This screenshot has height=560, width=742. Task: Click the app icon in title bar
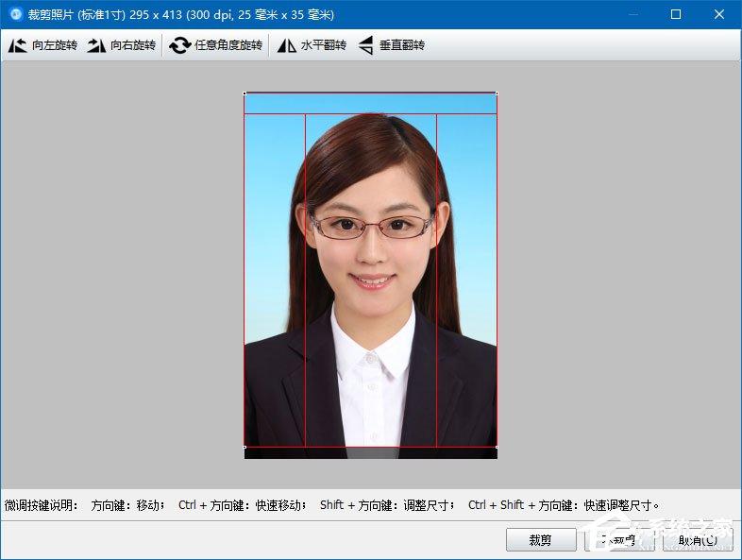coord(16,14)
